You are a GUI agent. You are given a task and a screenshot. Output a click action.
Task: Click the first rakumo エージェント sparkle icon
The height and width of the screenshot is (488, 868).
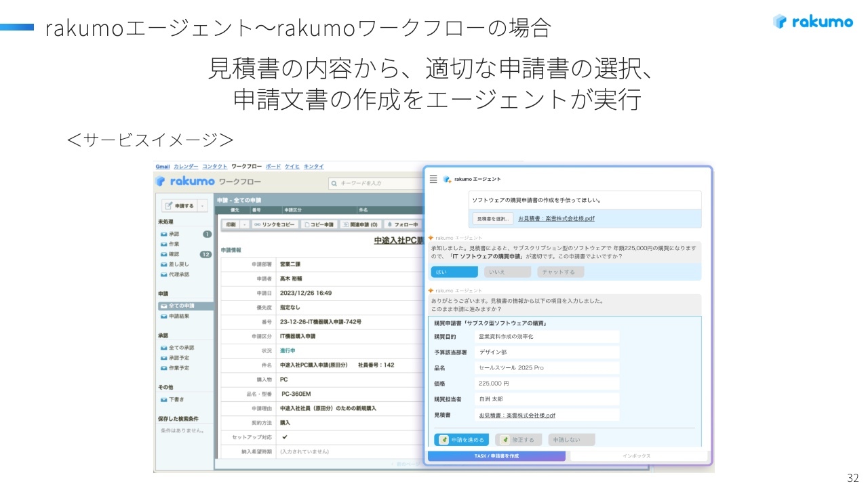pyautogui.click(x=431, y=238)
